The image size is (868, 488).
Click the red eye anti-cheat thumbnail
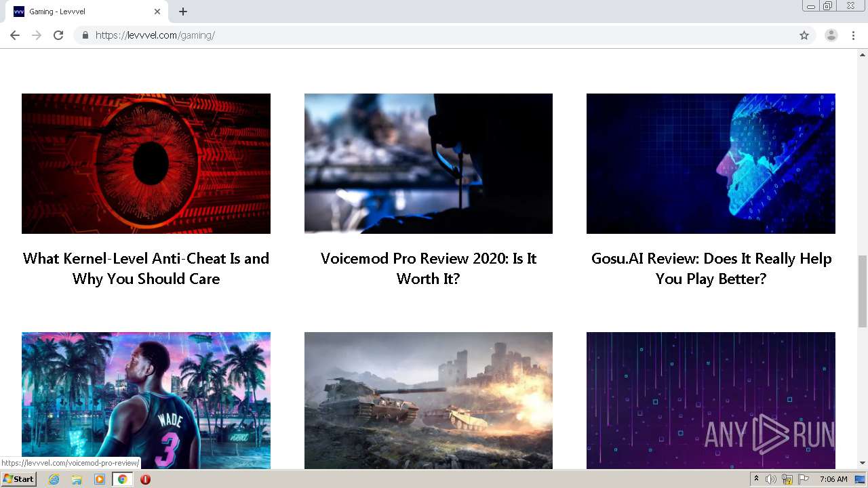pyautogui.click(x=146, y=163)
